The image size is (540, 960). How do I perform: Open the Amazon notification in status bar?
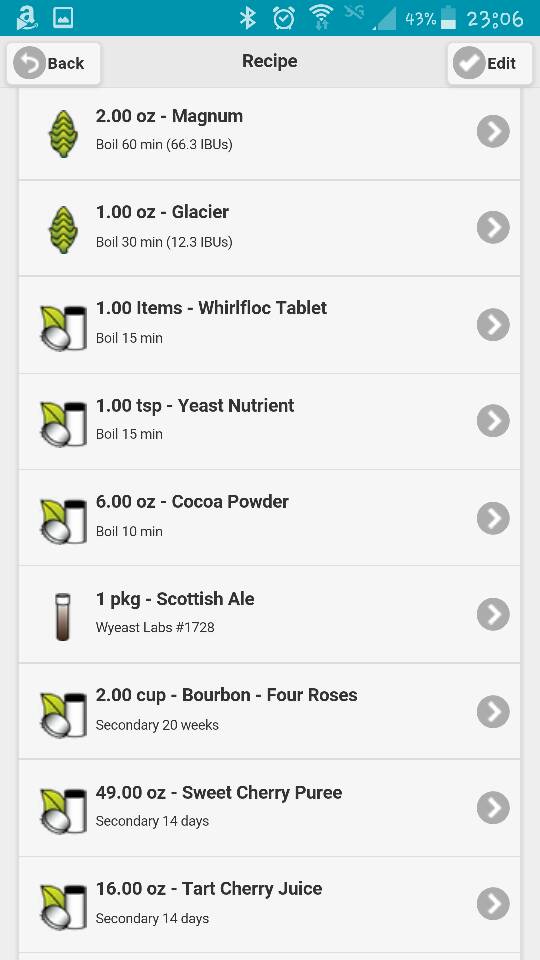[28, 18]
